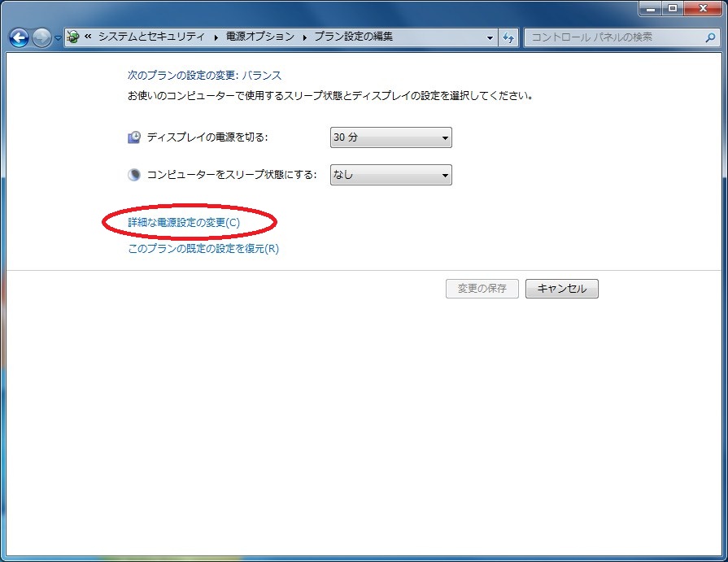728x562 pixels.
Task: Click the Control Panel icon in address bar
Action: click(x=73, y=37)
